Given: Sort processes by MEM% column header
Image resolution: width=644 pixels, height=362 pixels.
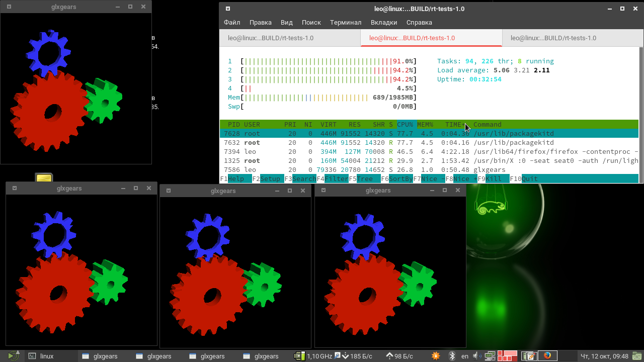Looking at the screenshot, I should pyautogui.click(x=425, y=124).
